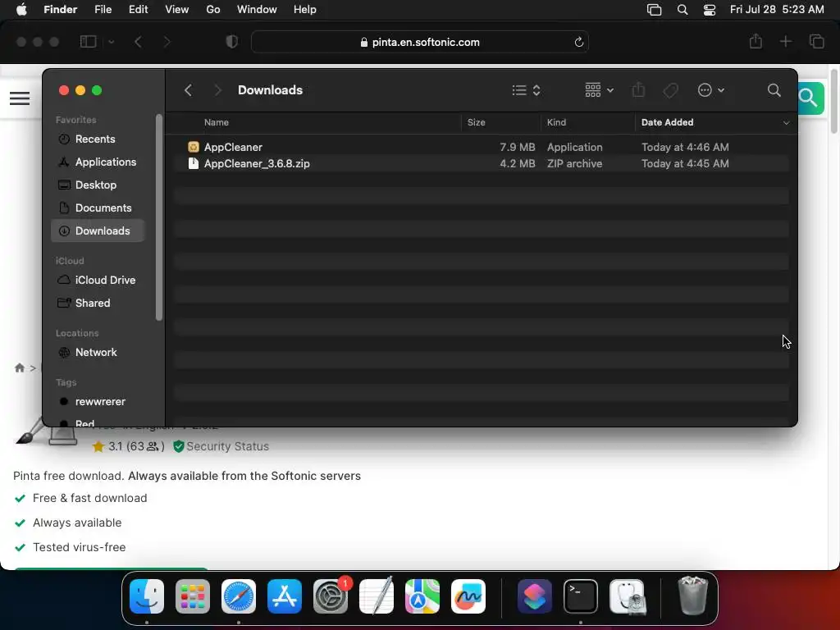
Task: Click the Finder Share toolbar icon
Action: point(638,90)
